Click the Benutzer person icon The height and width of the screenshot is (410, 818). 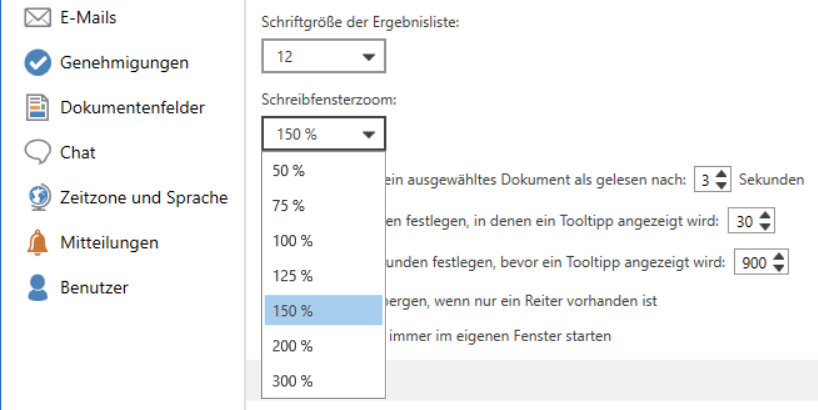tap(37, 288)
